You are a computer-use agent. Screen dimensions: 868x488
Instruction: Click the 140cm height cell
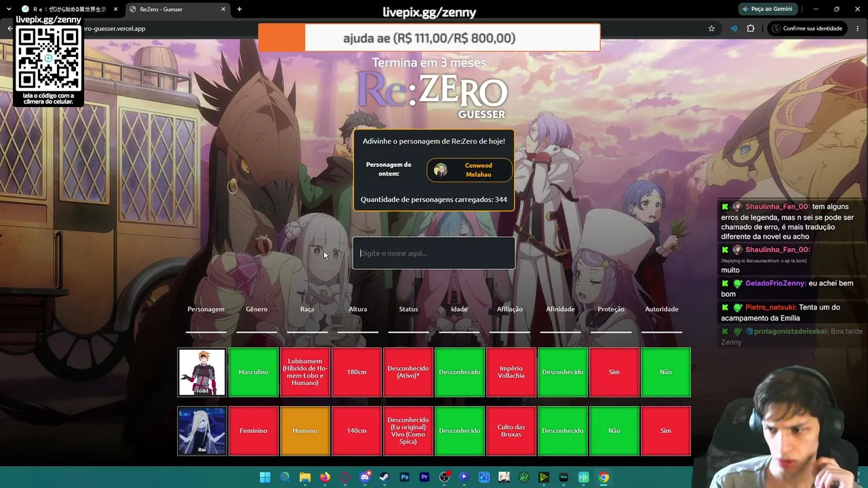pyautogui.click(x=357, y=431)
